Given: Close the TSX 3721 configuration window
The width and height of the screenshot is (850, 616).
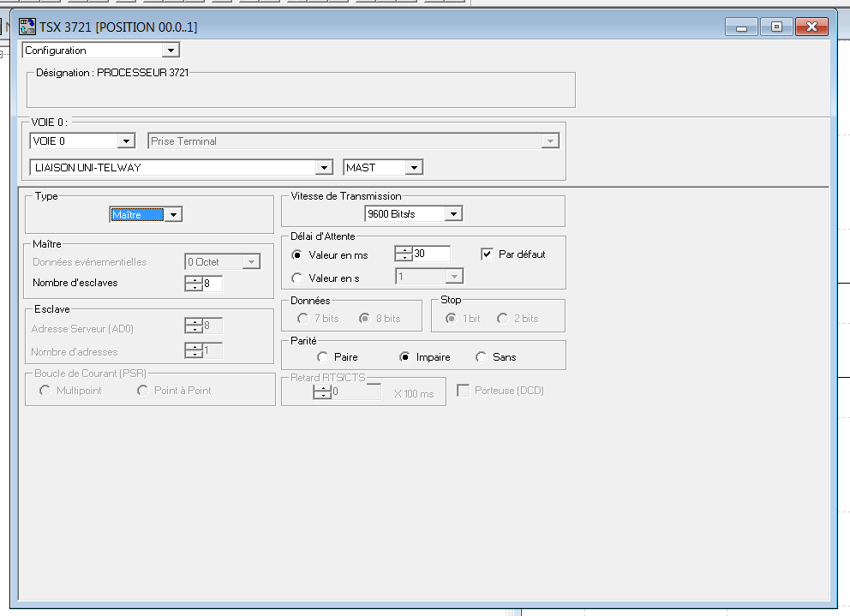Looking at the screenshot, I should [811, 27].
